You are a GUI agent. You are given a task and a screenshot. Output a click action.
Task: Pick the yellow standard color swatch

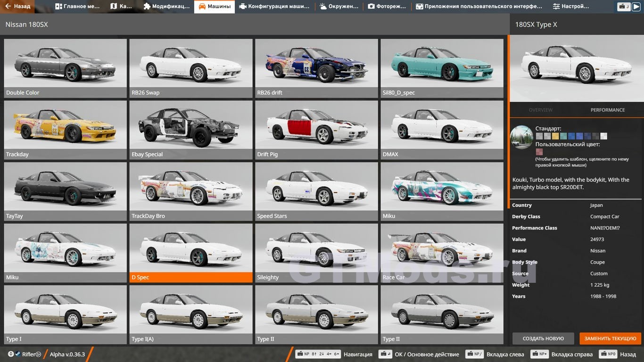click(x=555, y=136)
